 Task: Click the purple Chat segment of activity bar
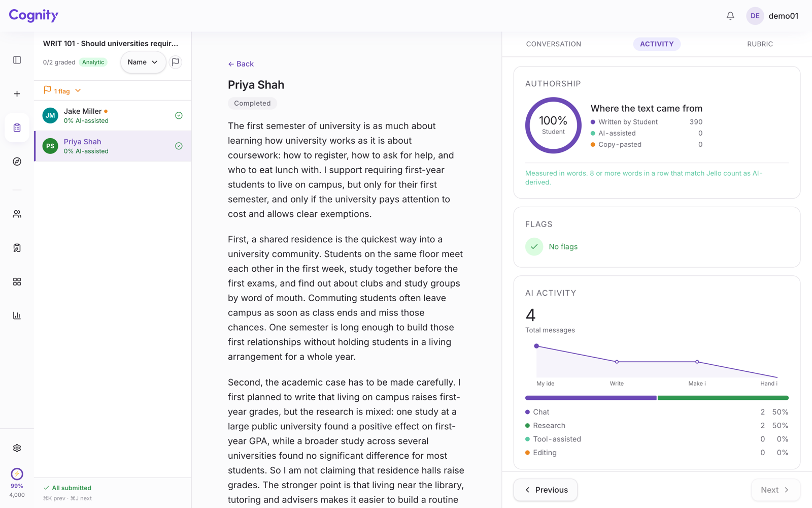tap(591, 398)
